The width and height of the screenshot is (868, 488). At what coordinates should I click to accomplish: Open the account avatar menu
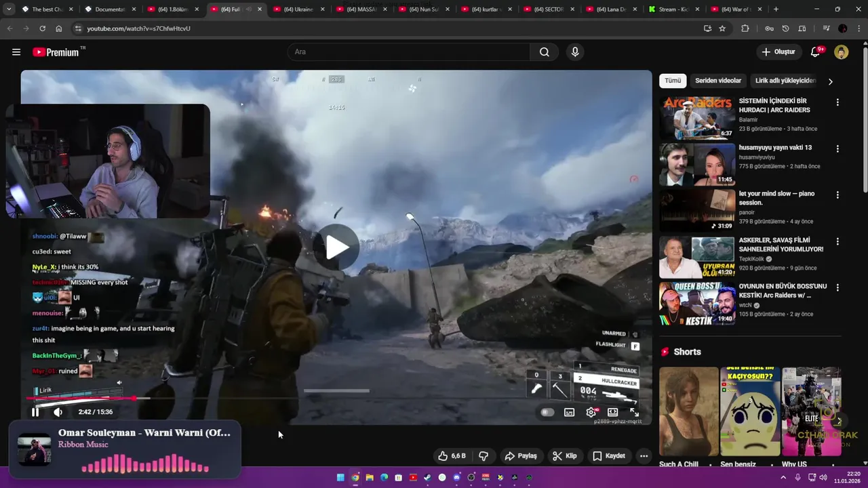pos(842,52)
